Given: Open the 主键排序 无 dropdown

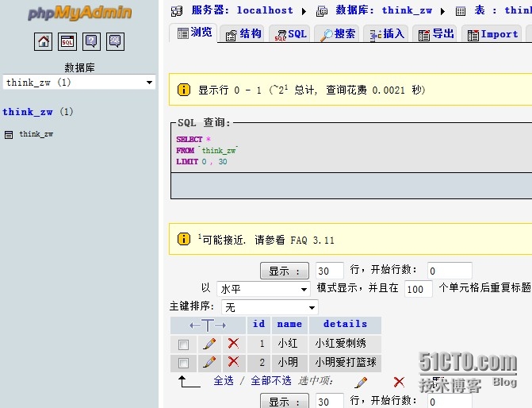Looking at the screenshot, I should coord(270,307).
